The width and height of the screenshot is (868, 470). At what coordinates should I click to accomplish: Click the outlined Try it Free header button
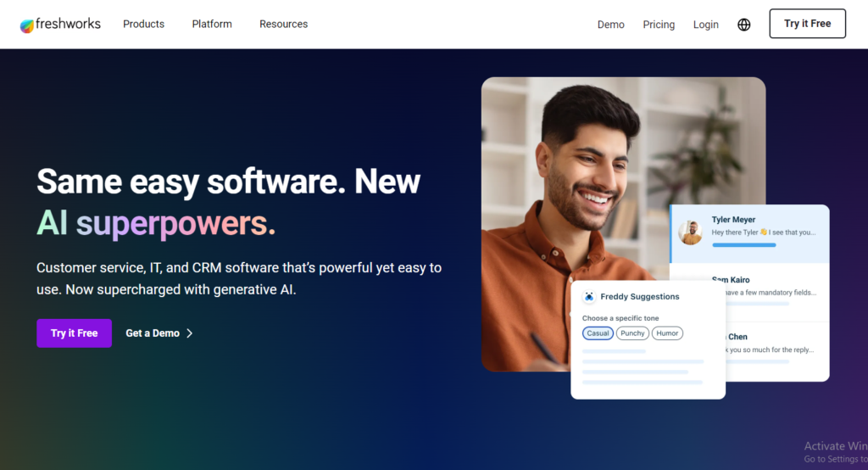click(x=807, y=23)
